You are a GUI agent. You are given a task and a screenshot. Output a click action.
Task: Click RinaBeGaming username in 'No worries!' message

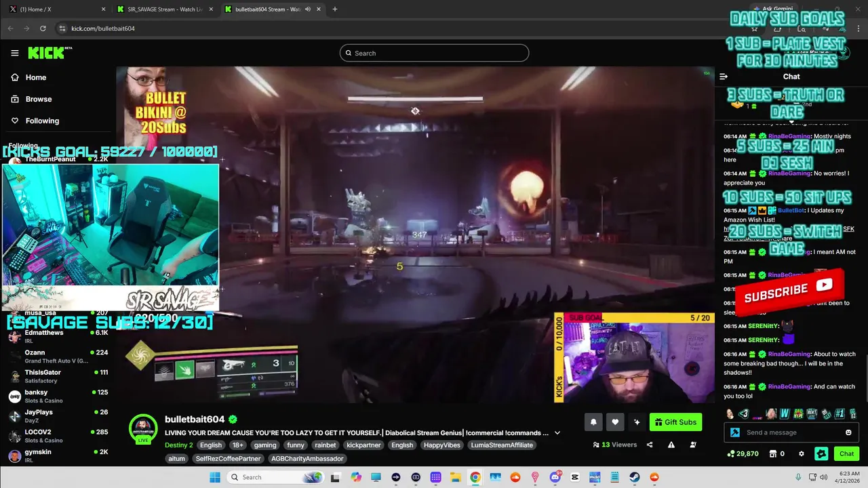pyautogui.click(x=789, y=173)
